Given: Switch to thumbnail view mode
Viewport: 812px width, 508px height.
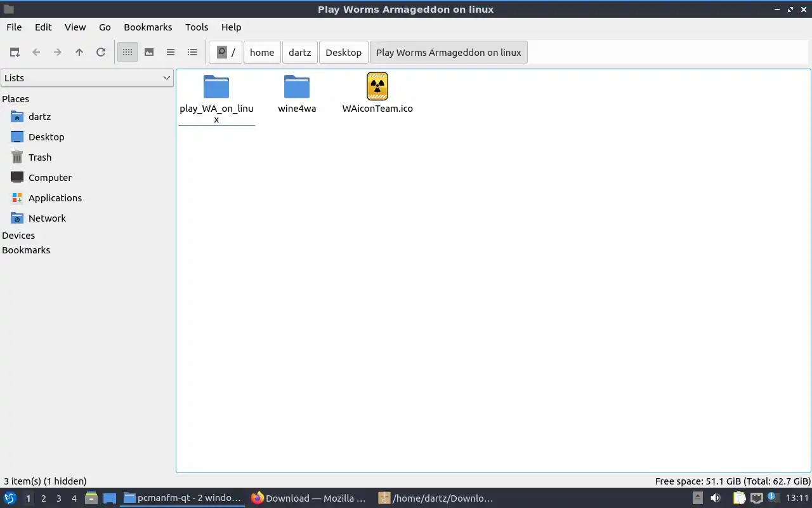Looking at the screenshot, I should point(149,52).
